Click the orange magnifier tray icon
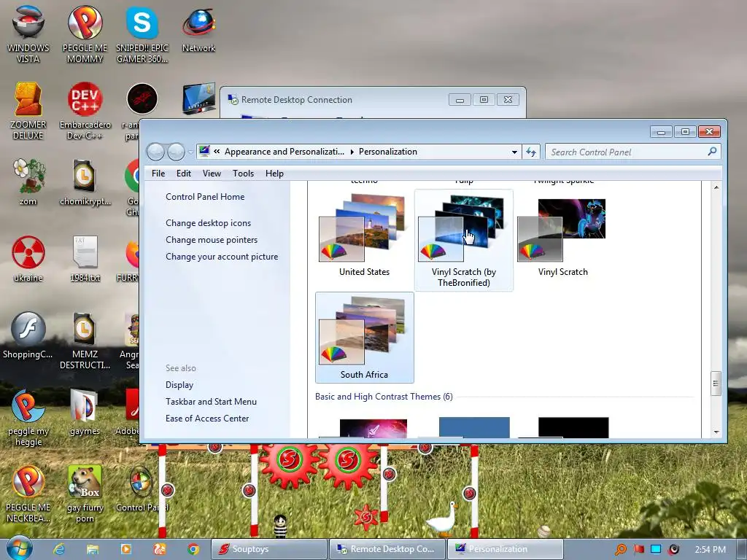 tap(621, 549)
